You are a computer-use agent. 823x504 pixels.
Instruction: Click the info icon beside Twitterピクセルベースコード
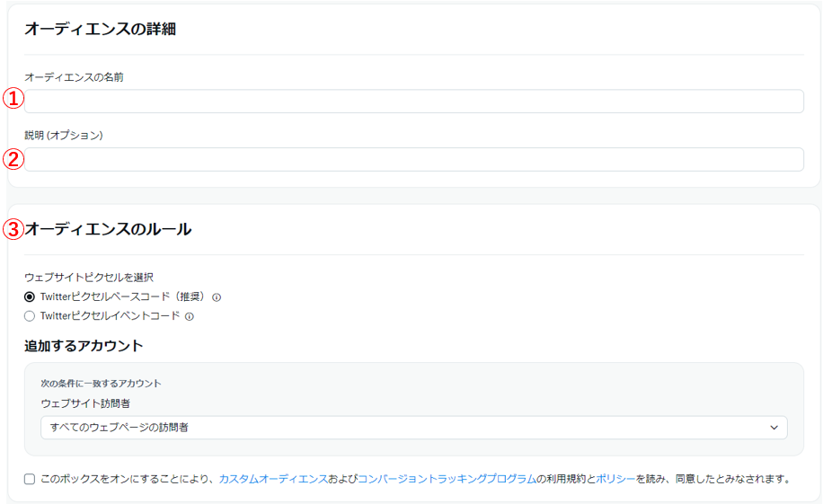(217, 296)
